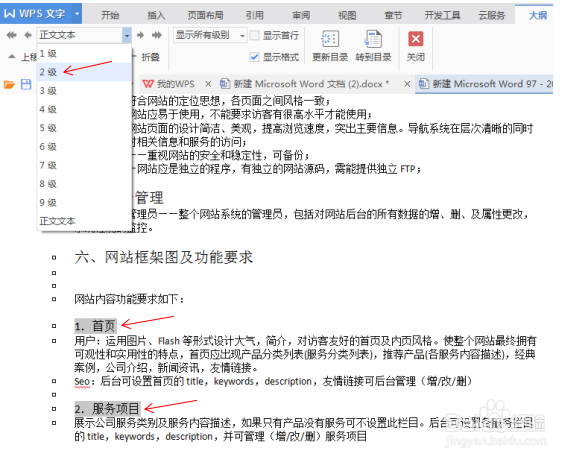Close the 我的WPS tab
581x462 pixels.
tap(208, 84)
